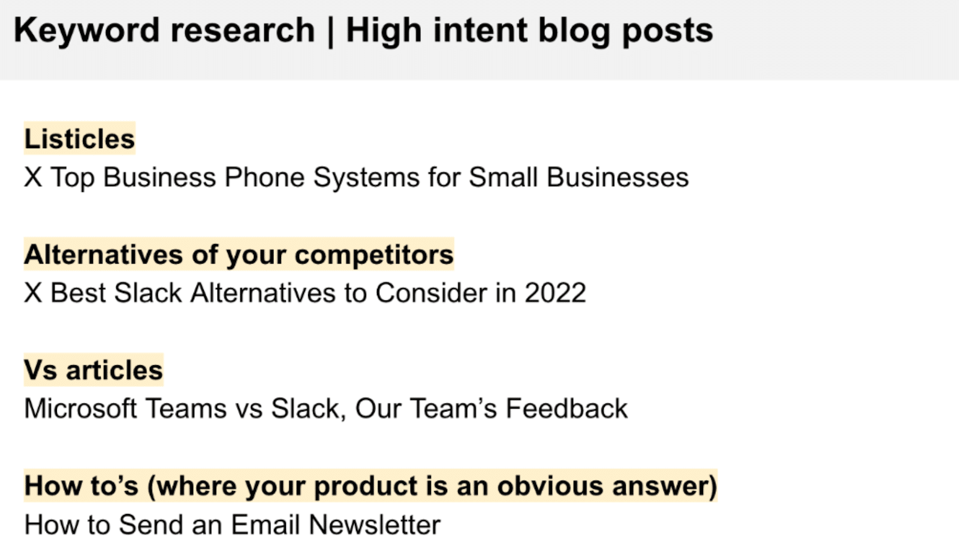Image resolution: width=959 pixels, height=560 pixels.
Task: Select the highlighted "Listicles" heading
Action: [80, 139]
